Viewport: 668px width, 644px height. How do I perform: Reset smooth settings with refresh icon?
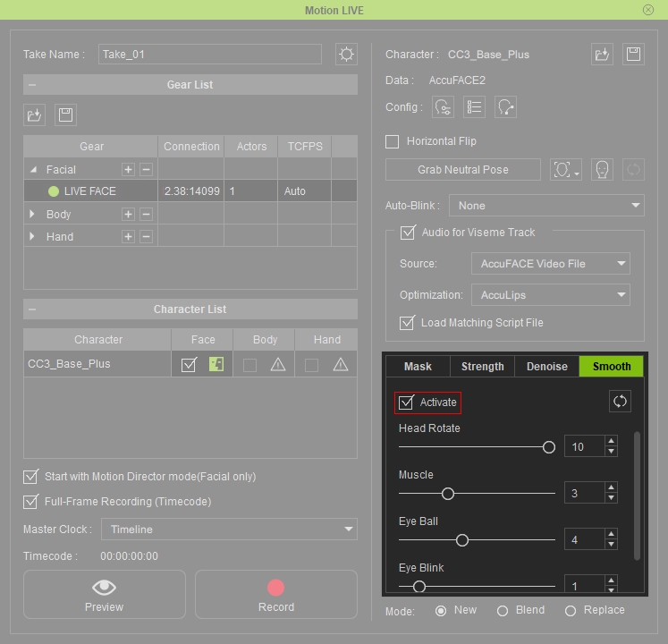tap(620, 401)
